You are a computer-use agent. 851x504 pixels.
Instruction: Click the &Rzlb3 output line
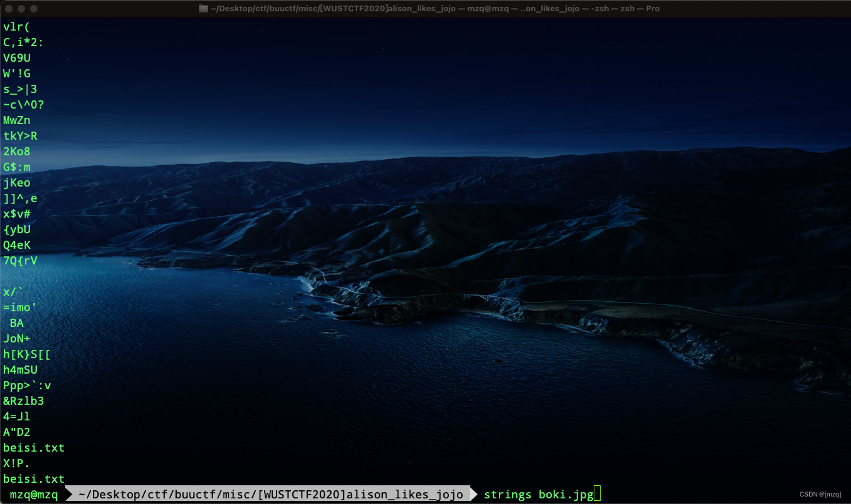(23, 401)
